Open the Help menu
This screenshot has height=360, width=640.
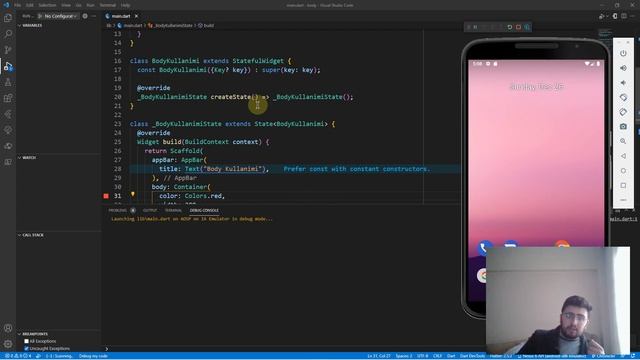[125, 5]
